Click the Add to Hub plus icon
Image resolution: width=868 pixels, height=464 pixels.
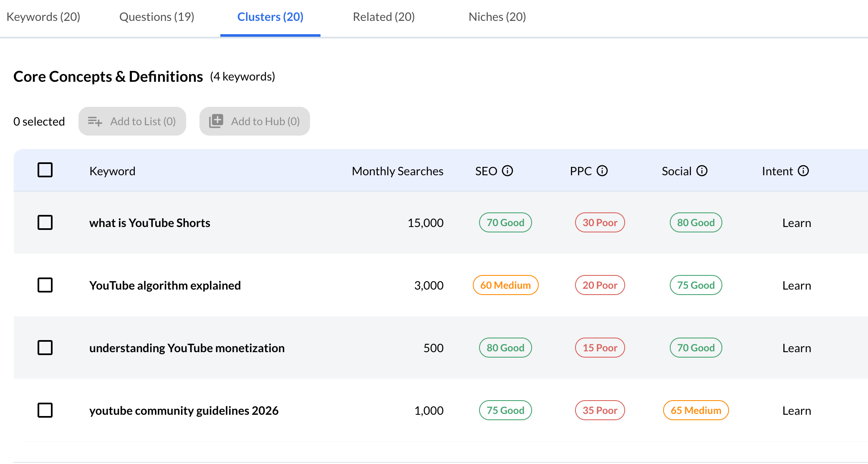pos(216,121)
